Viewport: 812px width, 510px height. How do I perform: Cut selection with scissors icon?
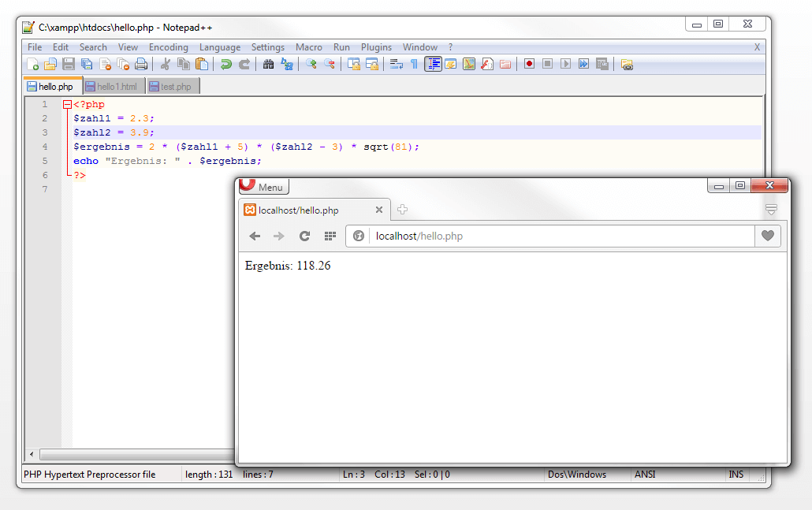[x=166, y=64]
